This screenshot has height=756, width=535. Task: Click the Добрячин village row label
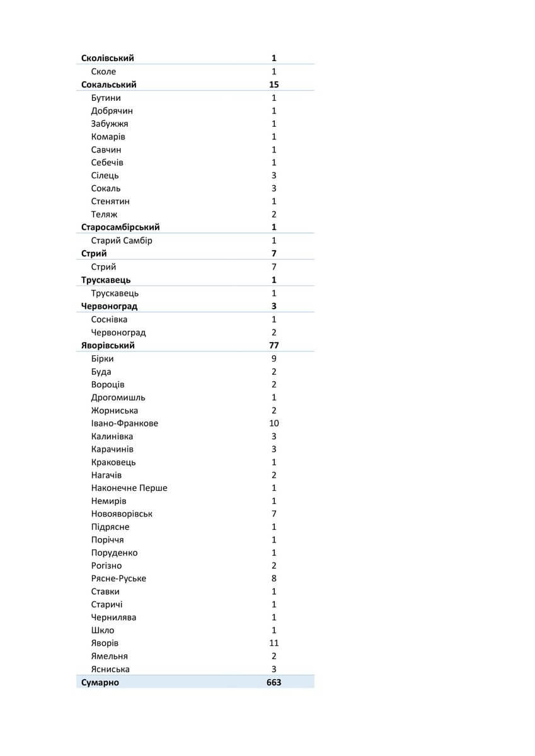click(112, 111)
